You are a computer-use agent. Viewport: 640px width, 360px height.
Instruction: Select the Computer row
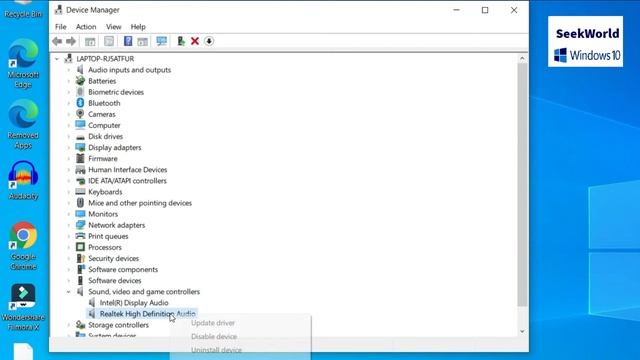click(104, 125)
